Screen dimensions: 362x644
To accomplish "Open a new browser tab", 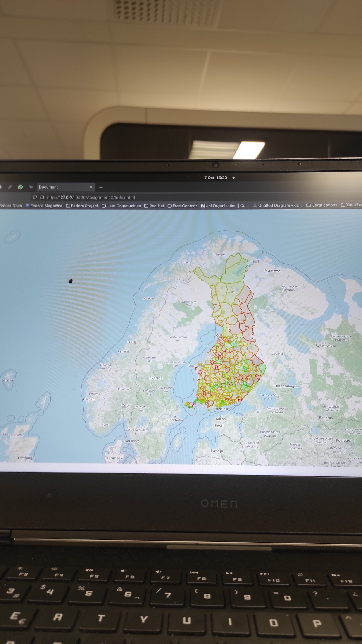I will tap(101, 187).
